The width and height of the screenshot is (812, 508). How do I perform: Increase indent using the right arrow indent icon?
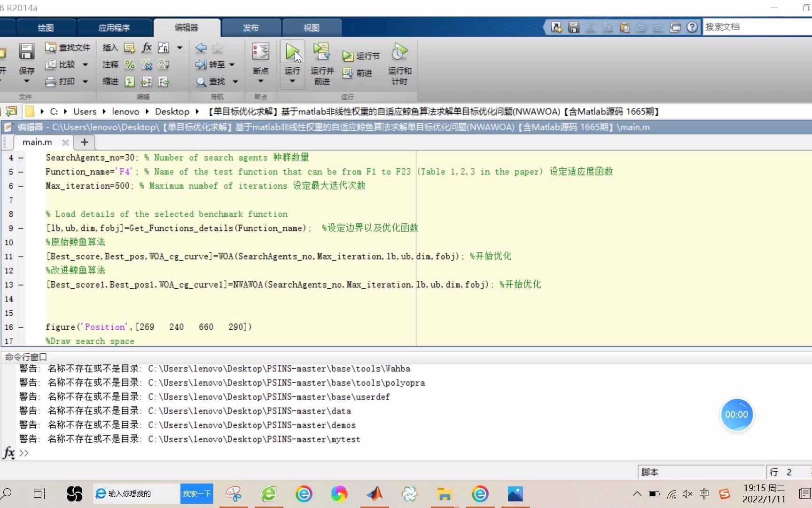pyautogui.click(x=147, y=82)
